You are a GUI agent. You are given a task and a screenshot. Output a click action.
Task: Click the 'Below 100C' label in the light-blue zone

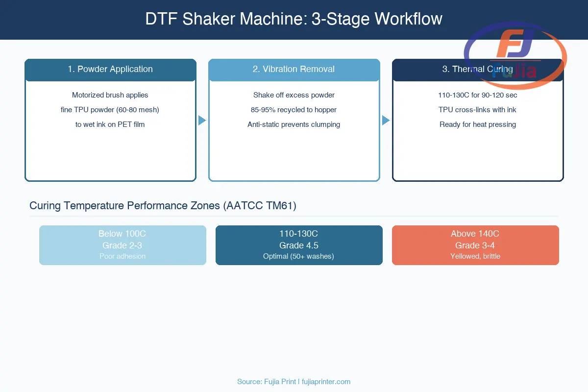tap(122, 234)
